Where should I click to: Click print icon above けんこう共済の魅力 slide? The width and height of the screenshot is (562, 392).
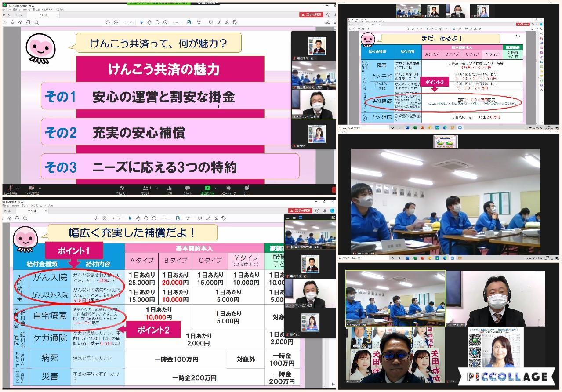[x=28, y=22]
